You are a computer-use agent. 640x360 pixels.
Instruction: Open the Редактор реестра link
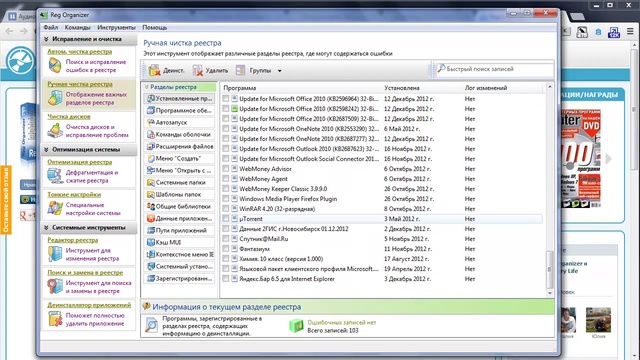pos(73,240)
